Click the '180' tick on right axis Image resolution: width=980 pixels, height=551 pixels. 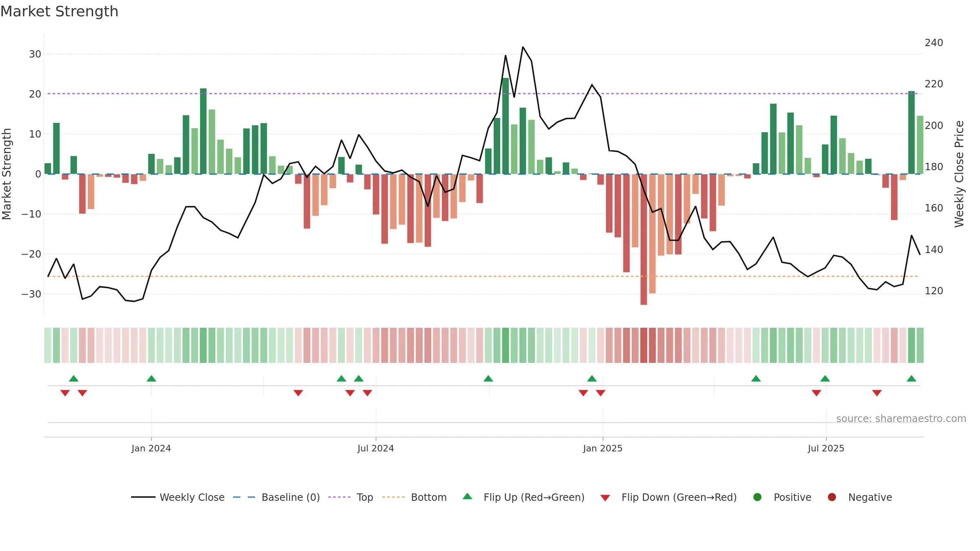[934, 167]
